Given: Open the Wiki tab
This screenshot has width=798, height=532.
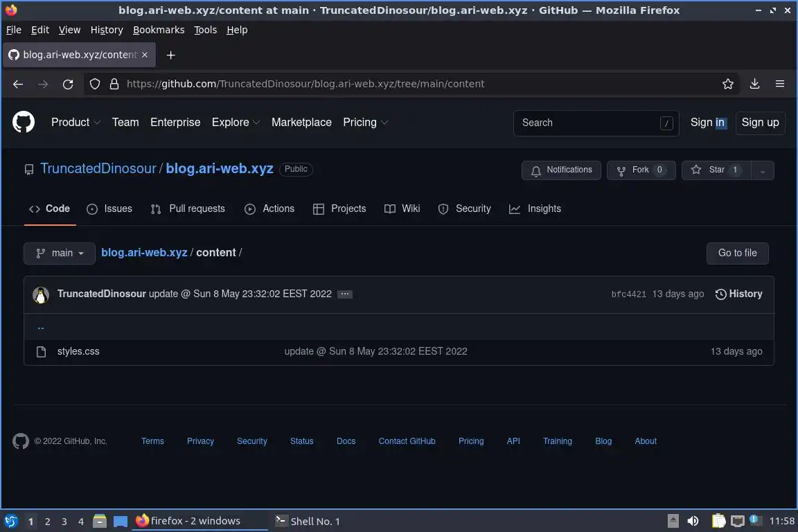Looking at the screenshot, I should click(x=402, y=209).
